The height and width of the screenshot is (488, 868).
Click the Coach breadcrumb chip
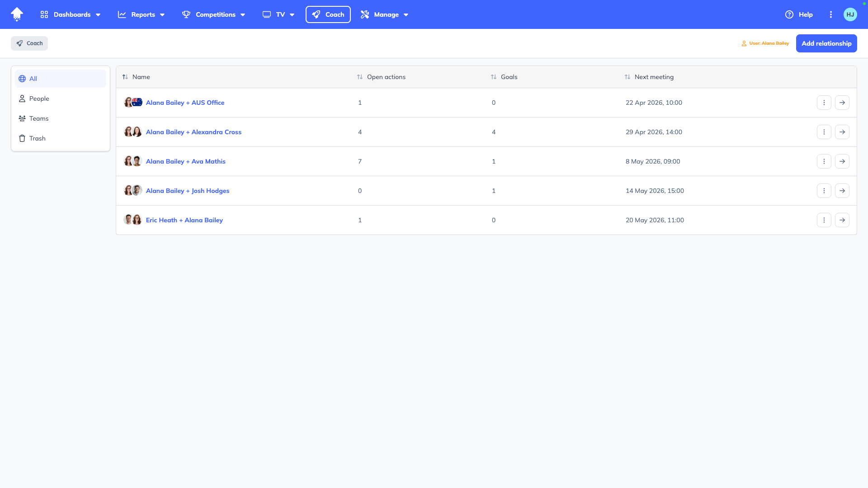29,43
